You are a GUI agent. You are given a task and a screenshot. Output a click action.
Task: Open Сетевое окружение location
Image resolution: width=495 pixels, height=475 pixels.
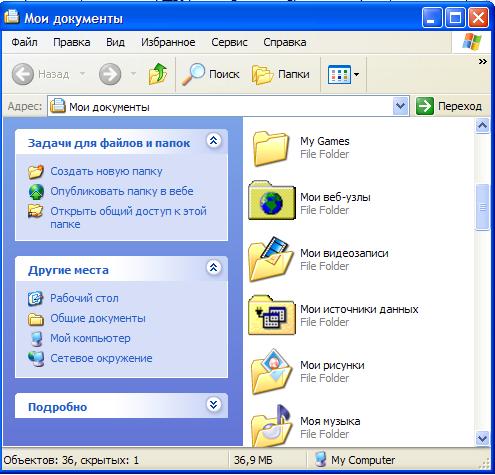pos(101,358)
